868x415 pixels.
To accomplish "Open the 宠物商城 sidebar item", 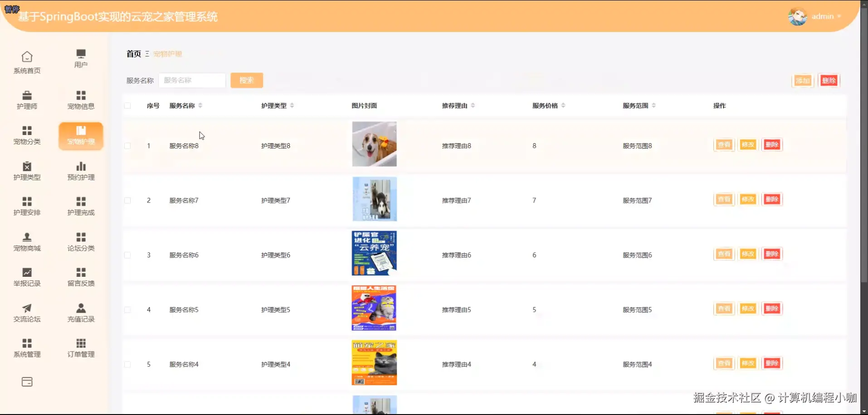I will click(x=27, y=242).
